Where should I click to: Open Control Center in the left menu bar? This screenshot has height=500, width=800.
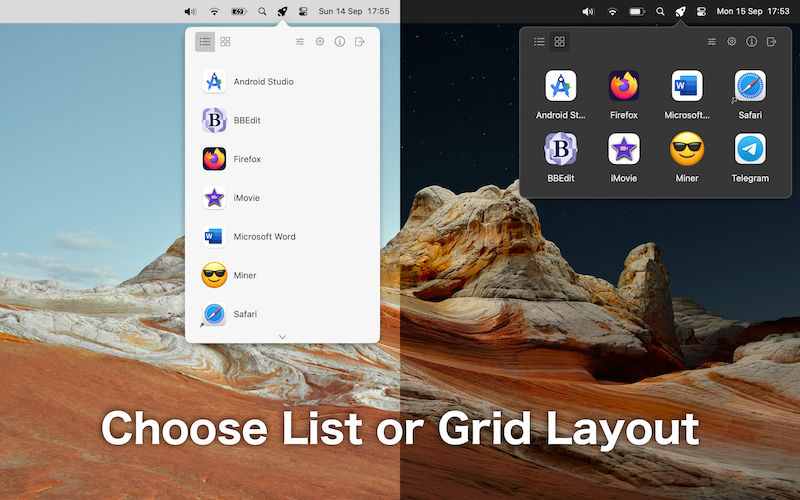click(302, 11)
